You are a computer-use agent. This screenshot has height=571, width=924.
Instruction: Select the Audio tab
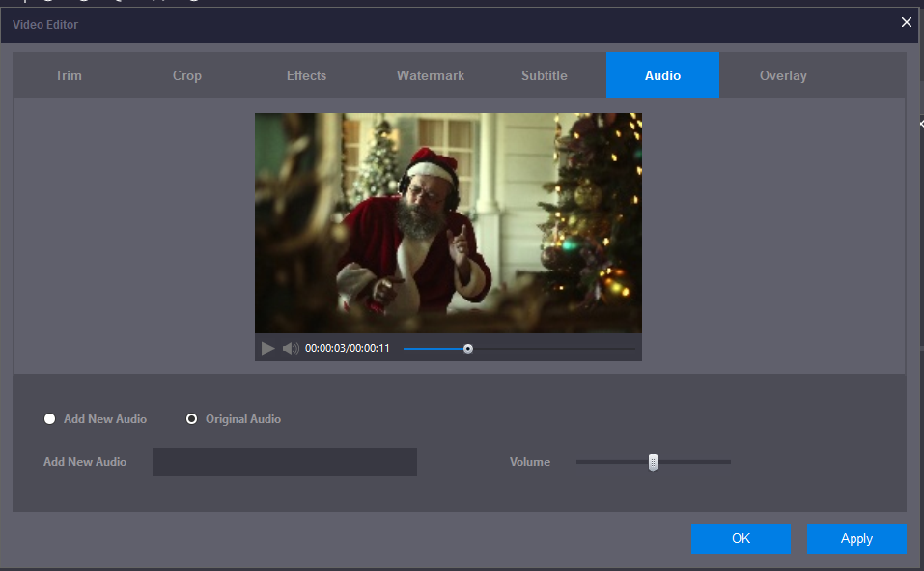coord(662,75)
